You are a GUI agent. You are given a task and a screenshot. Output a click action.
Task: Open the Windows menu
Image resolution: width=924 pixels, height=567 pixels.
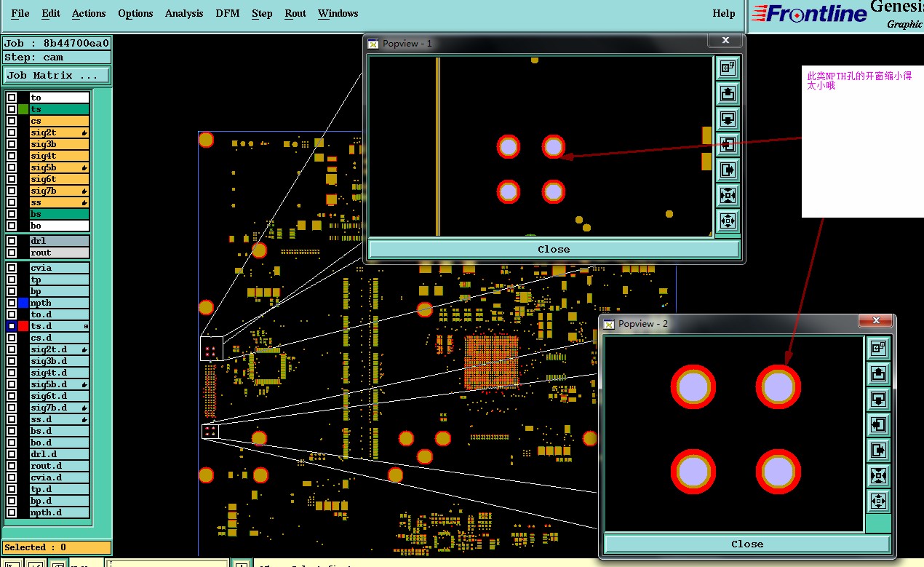pos(338,13)
